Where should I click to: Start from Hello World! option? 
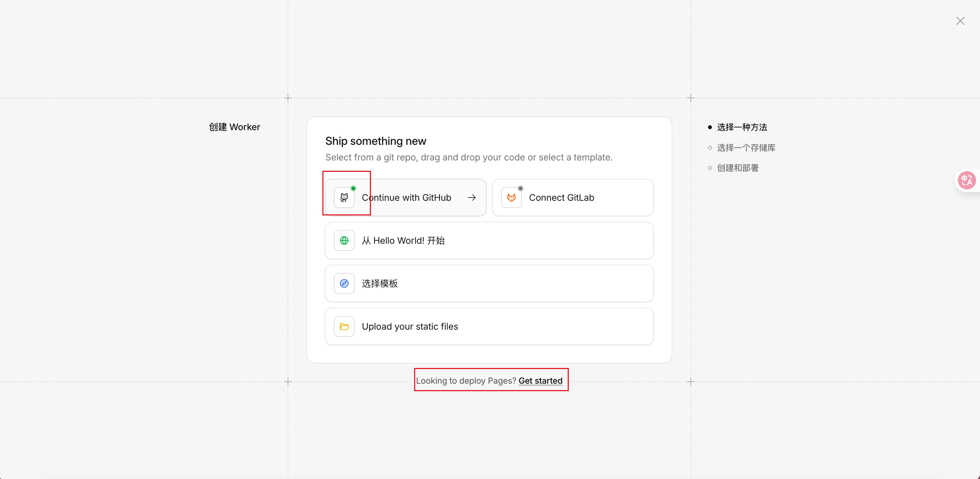(x=489, y=240)
